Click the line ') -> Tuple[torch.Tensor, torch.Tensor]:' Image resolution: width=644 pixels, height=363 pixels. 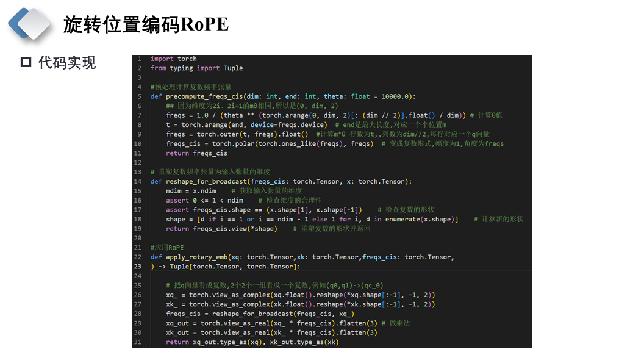pyautogui.click(x=226, y=267)
